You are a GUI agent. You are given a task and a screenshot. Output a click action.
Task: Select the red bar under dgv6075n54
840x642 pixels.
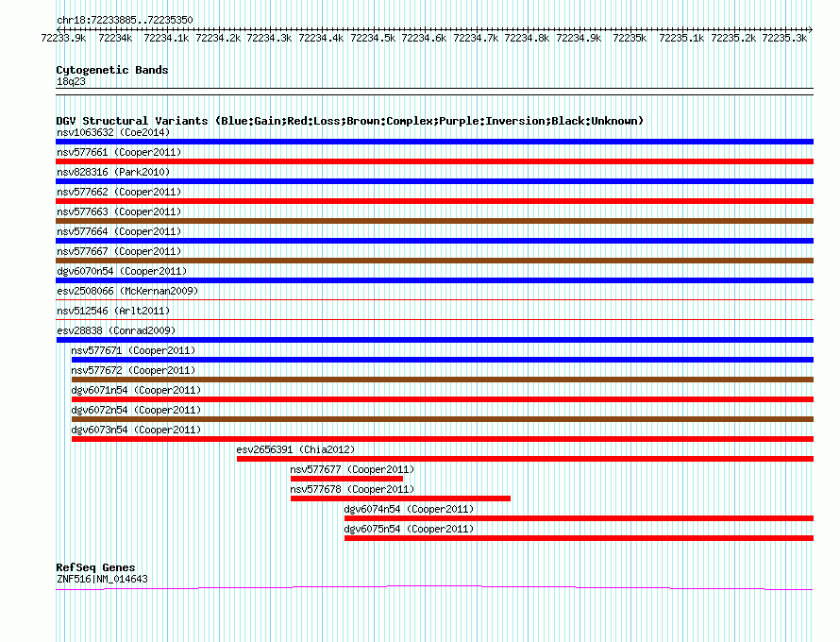pos(580,538)
